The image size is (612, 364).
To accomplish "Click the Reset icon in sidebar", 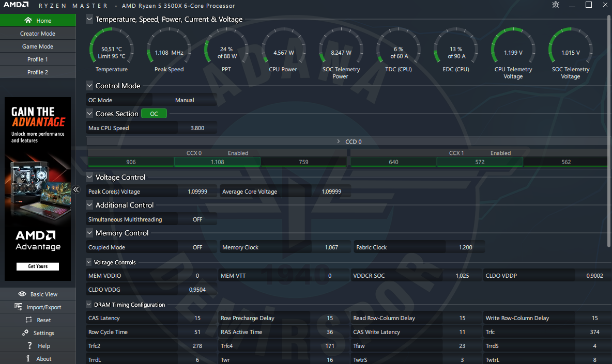I will point(28,320).
